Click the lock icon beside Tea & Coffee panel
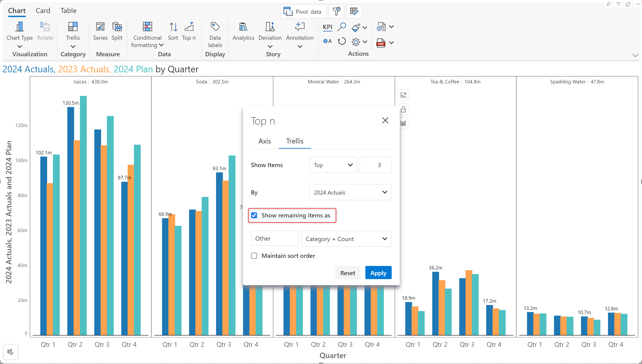Image resolution: width=642 pixels, height=364 pixels. [403, 109]
